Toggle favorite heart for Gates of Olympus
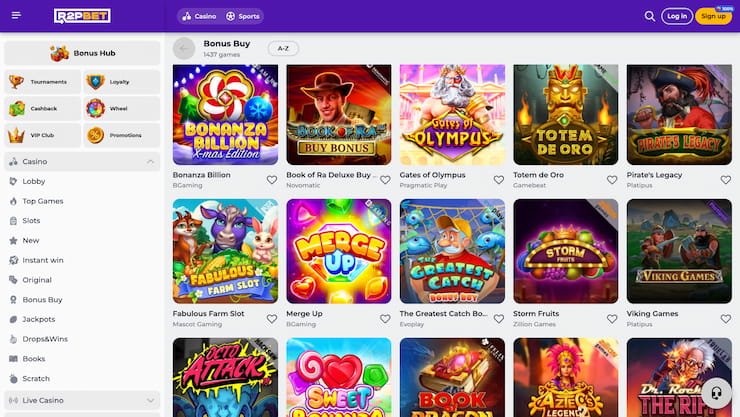The height and width of the screenshot is (417, 740). click(x=499, y=181)
